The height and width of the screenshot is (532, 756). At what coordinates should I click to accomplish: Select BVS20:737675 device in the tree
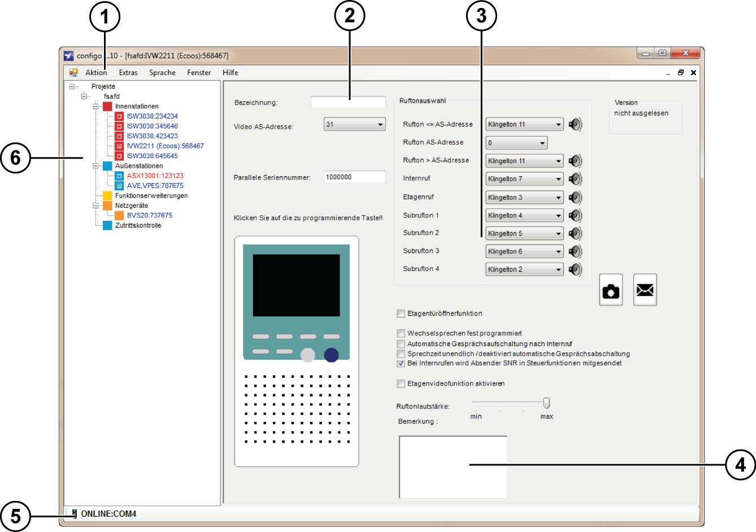[x=149, y=215]
